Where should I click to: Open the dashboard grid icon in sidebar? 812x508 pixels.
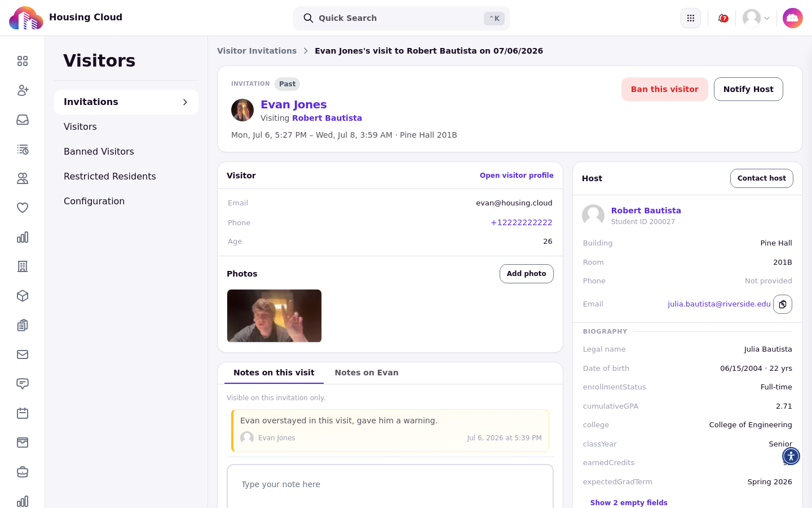pos(23,61)
